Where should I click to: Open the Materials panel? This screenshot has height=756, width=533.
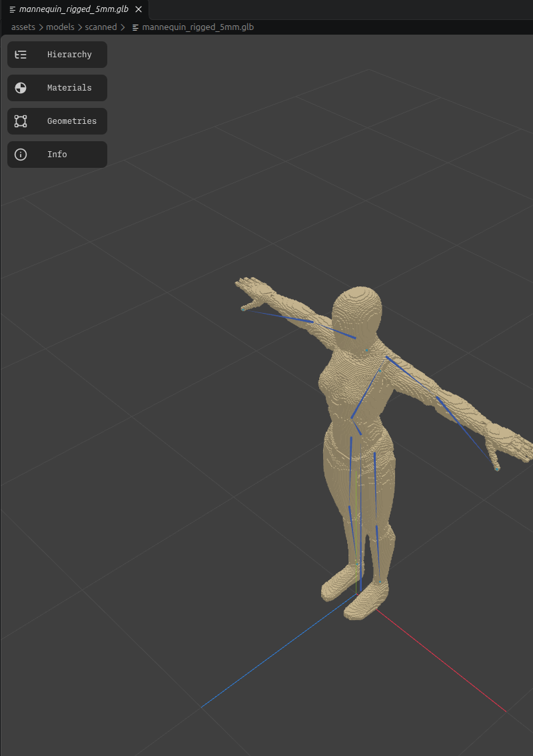[x=57, y=88]
